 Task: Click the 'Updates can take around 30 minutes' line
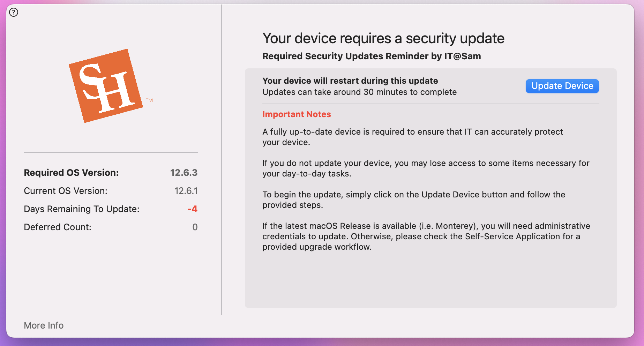[359, 92]
